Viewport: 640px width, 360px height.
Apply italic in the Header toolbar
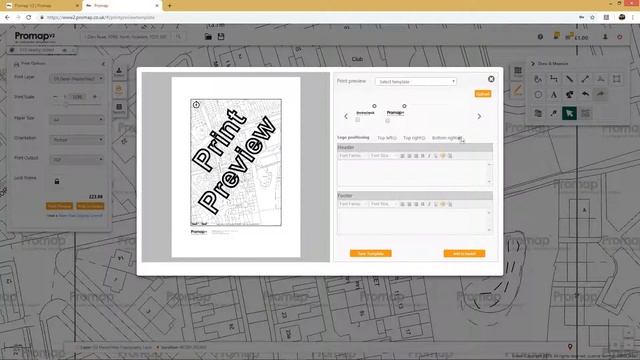pyautogui.click(x=429, y=156)
